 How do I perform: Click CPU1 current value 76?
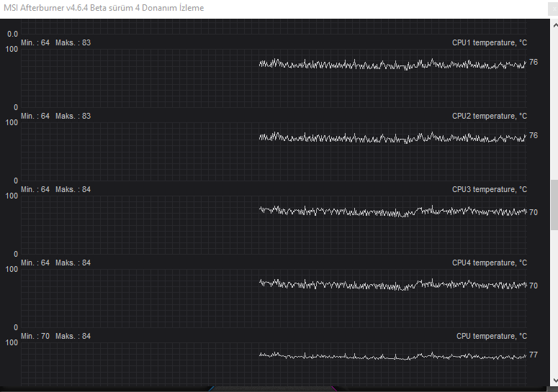[x=534, y=62]
